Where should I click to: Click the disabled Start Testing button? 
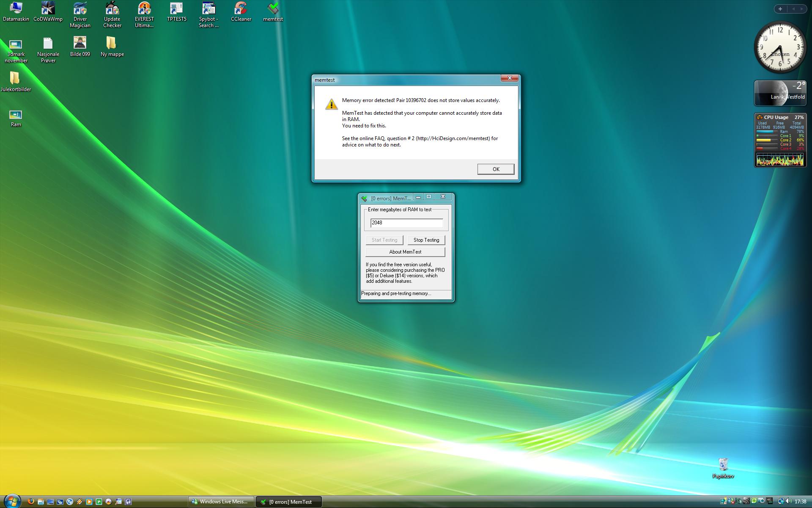point(384,240)
